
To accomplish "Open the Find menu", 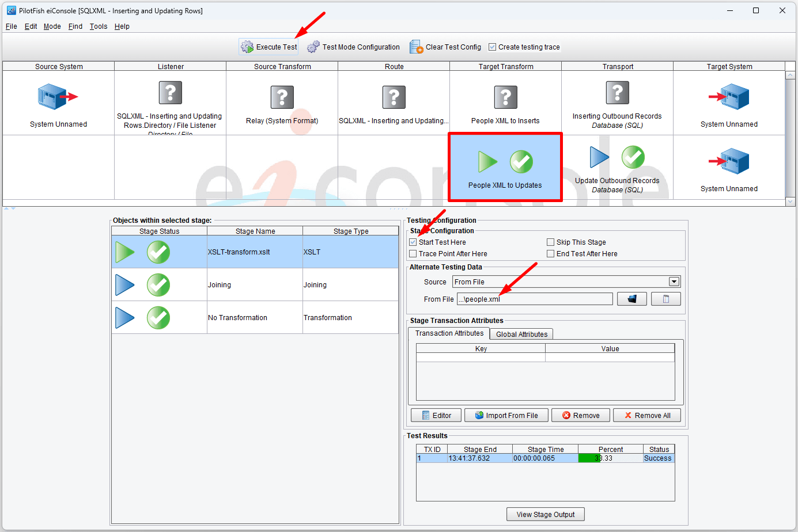I will point(75,26).
